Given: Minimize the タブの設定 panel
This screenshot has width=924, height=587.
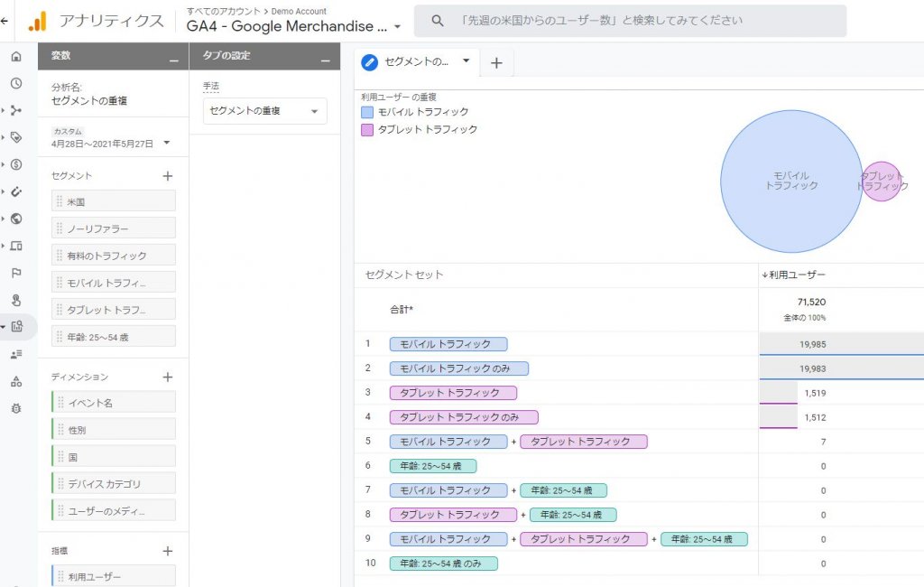Looking at the screenshot, I should 326,60.
